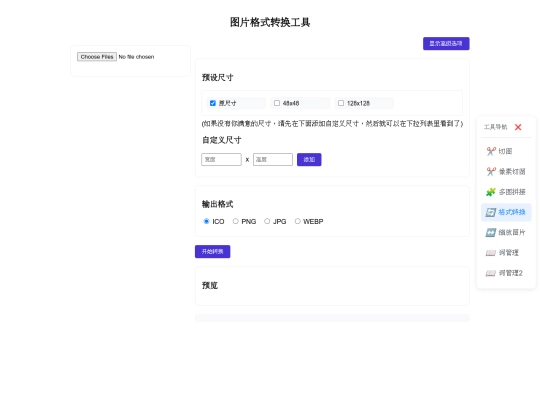The image size is (540, 405).
Task: Click the 输出格式 heading
Action: [217, 204]
